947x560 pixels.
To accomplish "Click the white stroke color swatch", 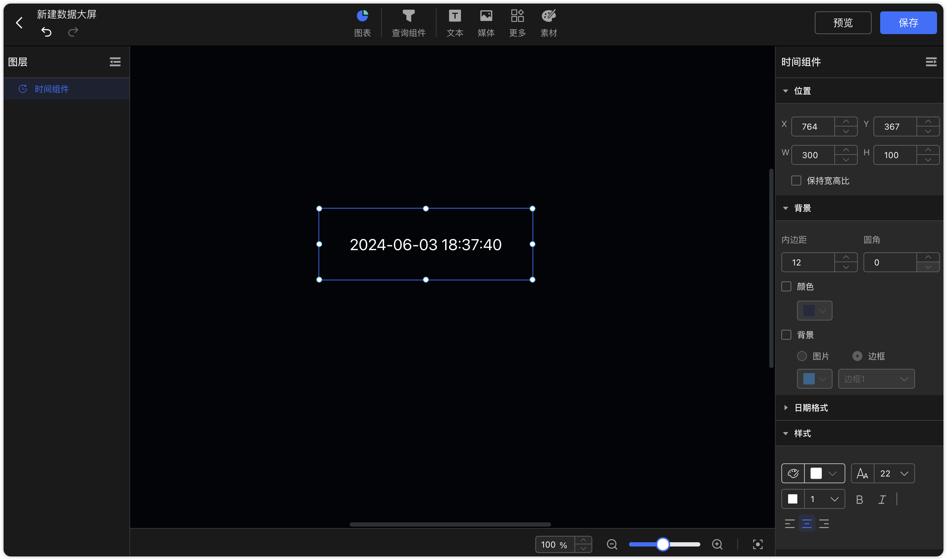I will point(793,499).
